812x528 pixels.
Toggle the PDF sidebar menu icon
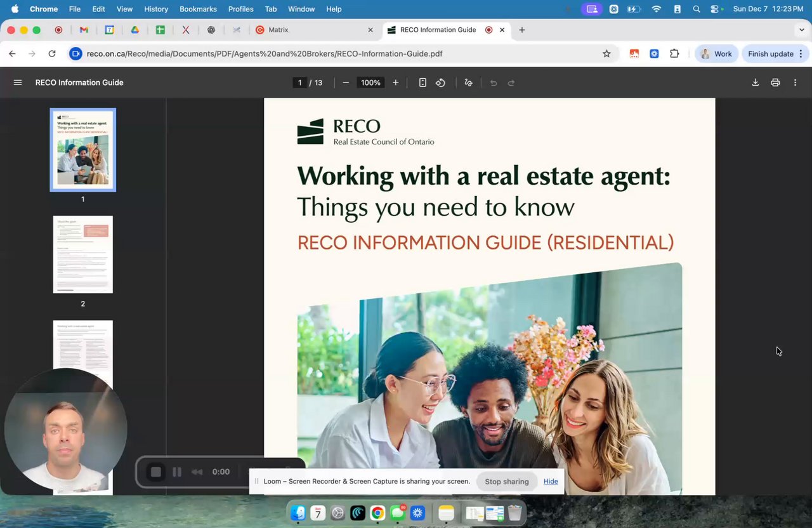(18, 82)
